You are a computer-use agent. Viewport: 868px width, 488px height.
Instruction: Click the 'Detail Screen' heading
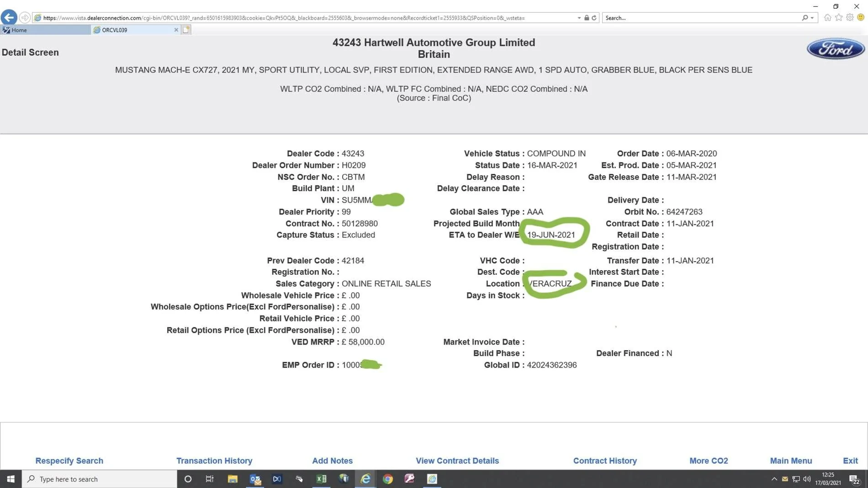(x=30, y=52)
